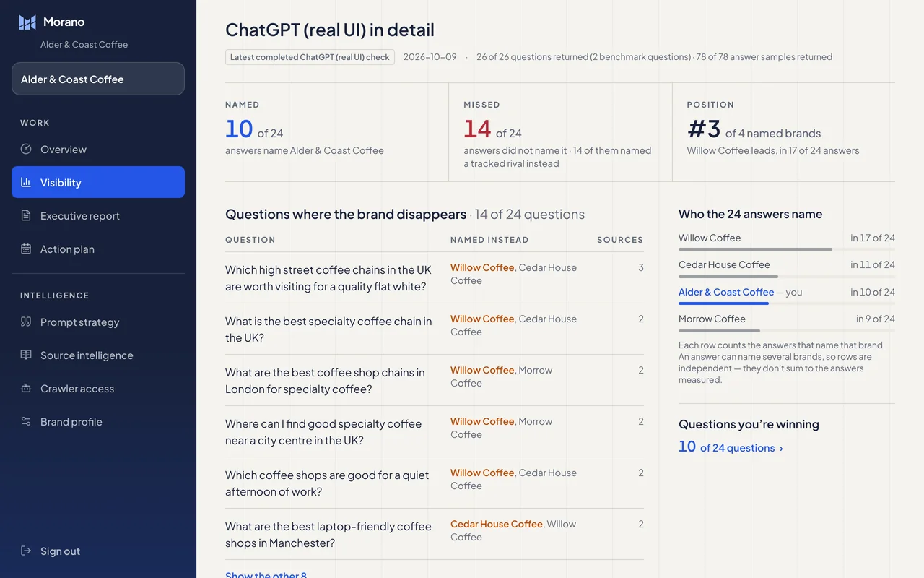Image resolution: width=924 pixels, height=578 pixels.
Task: Go to Action plan section
Action: [x=98, y=249]
